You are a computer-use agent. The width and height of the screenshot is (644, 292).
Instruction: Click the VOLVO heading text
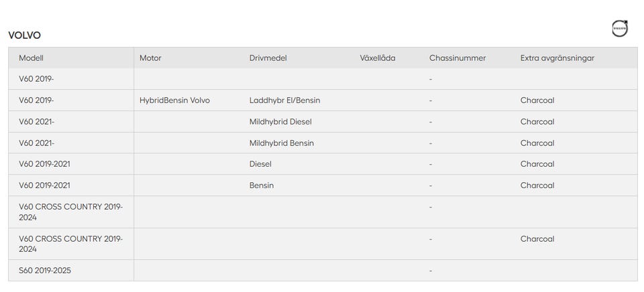click(24, 35)
